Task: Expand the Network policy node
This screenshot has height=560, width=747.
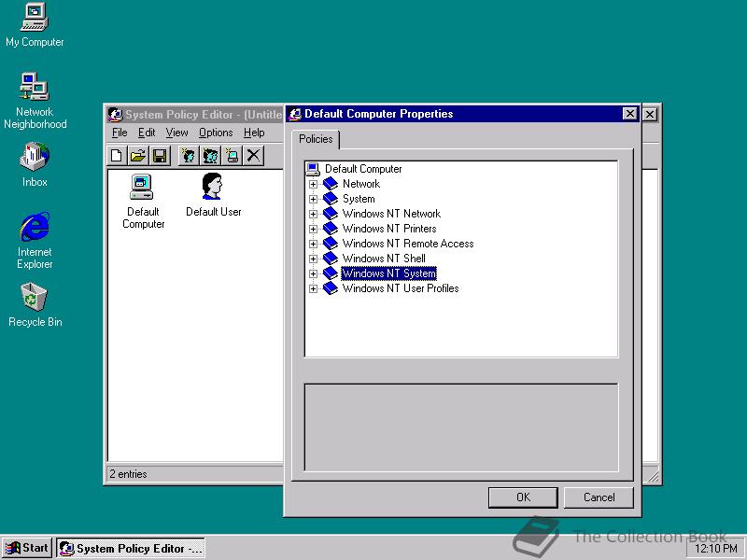Action: pos(313,184)
